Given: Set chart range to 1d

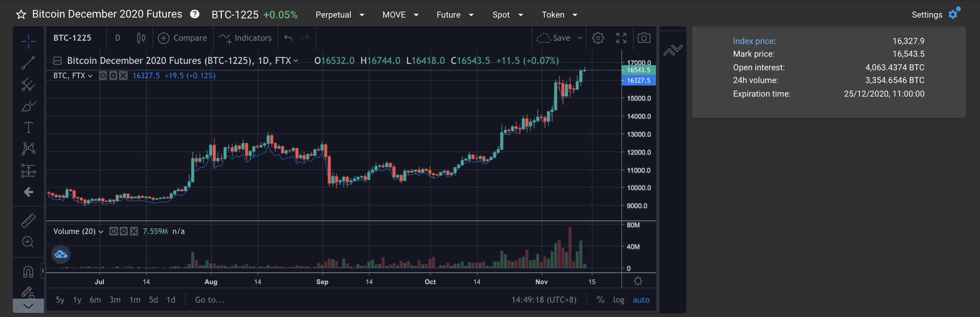Looking at the screenshot, I should 171,300.
